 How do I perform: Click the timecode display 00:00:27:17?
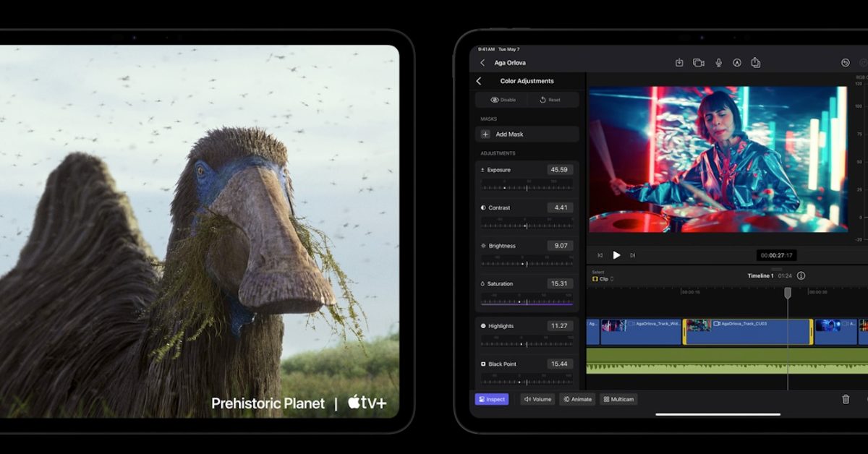point(776,255)
